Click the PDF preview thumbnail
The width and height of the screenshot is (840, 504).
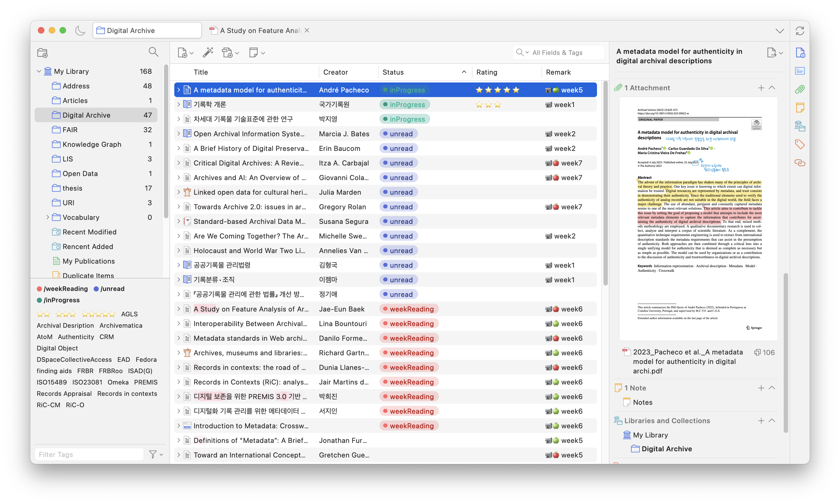click(698, 219)
